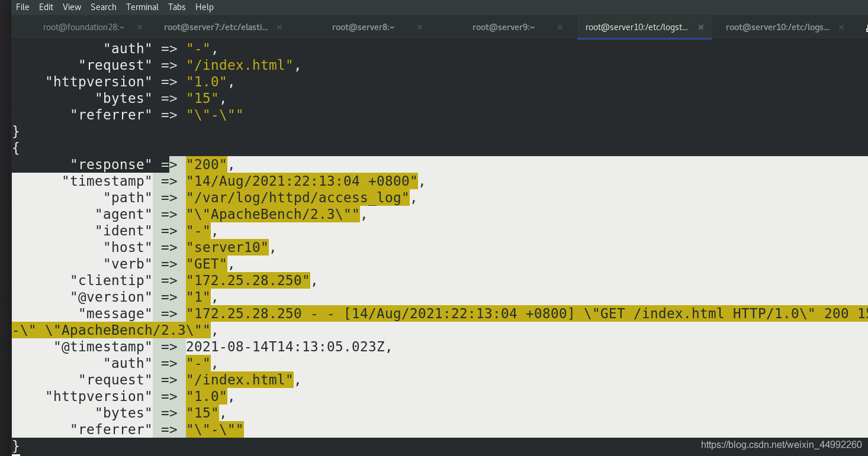This screenshot has width=868, height=456.
Task: Open the Edit menu
Action: [46, 7]
